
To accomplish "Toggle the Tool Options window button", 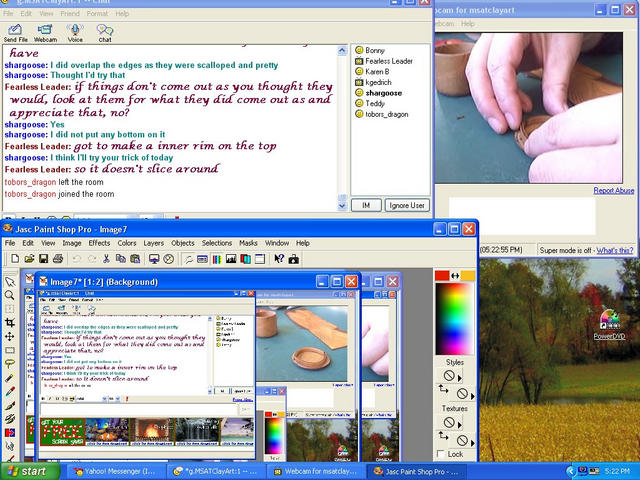I will click(x=202, y=259).
